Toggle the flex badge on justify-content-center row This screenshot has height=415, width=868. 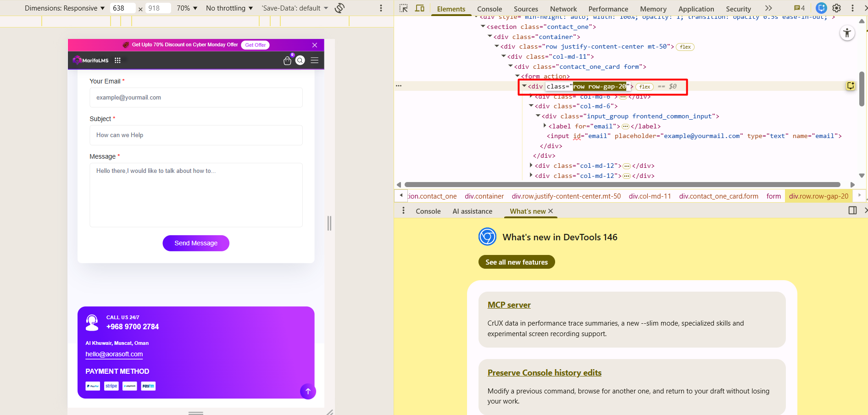click(685, 47)
